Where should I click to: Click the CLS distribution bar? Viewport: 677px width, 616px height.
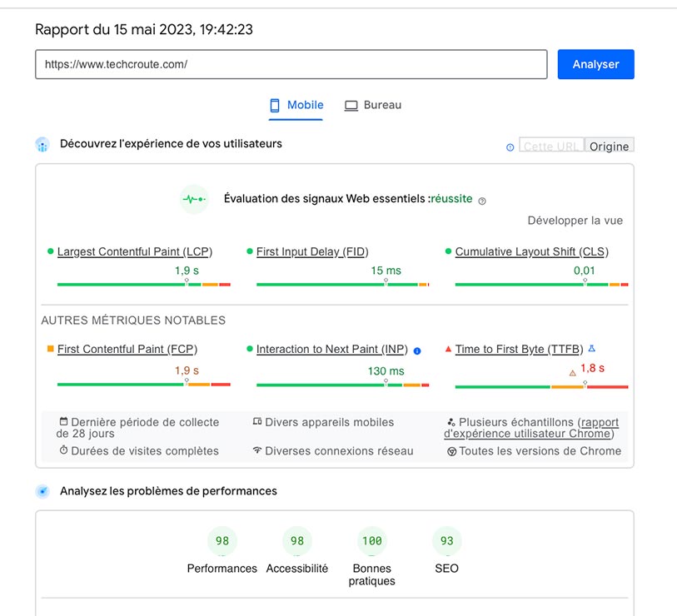pos(541,285)
